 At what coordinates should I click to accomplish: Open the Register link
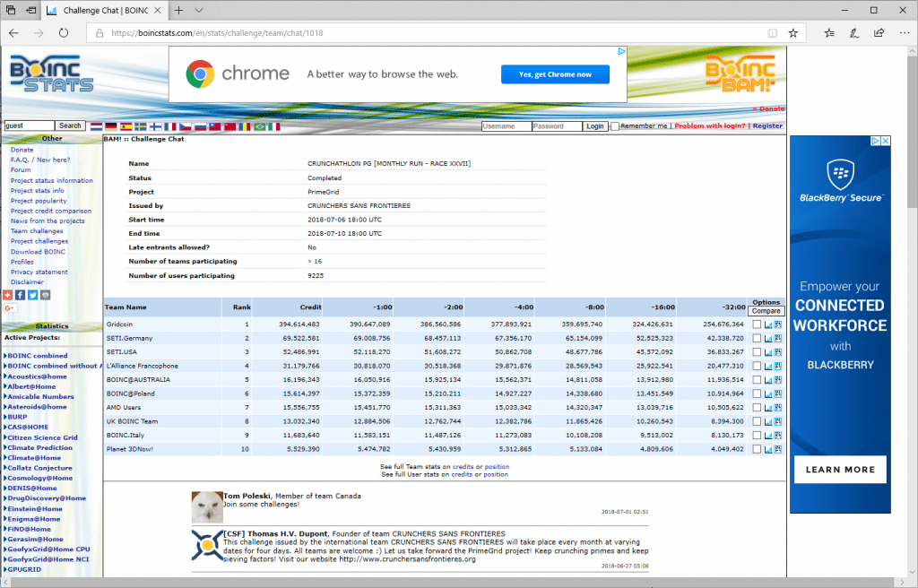(x=767, y=125)
